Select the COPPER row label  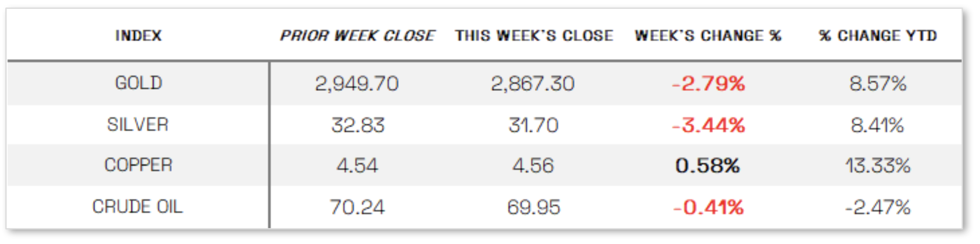click(x=138, y=165)
